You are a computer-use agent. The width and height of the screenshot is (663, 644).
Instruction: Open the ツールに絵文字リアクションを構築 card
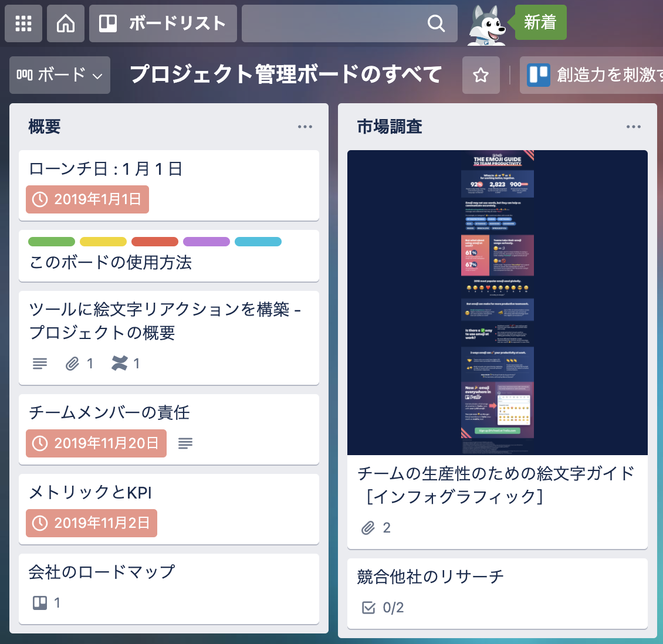(169, 338)
